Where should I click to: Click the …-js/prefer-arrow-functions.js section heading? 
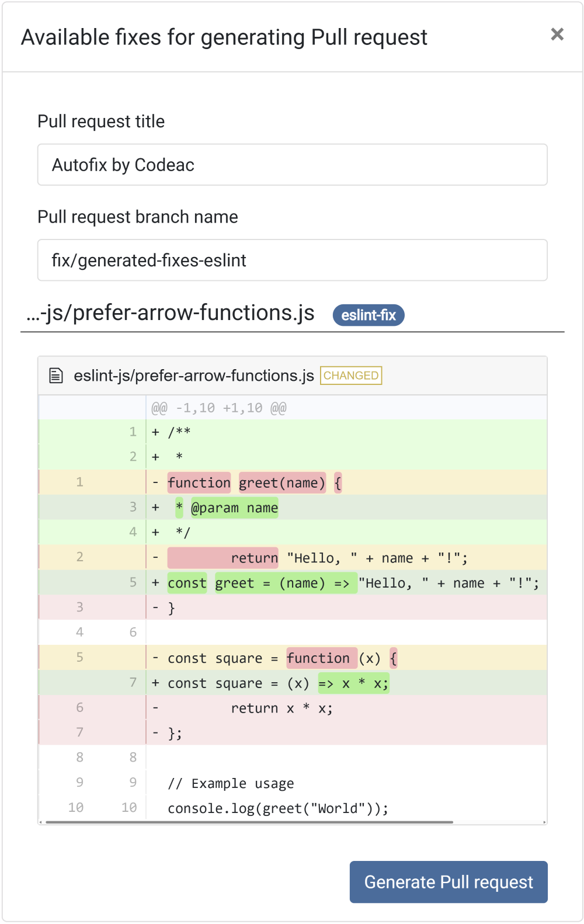171,313
